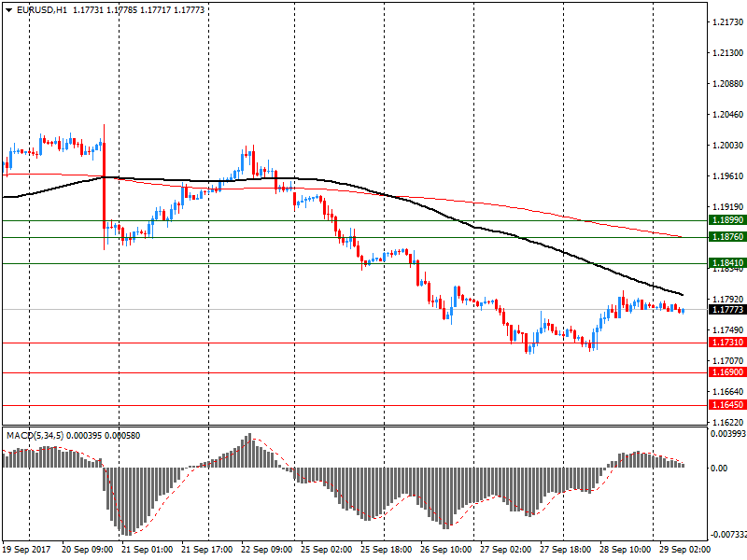Screen dimensions: 747x560
Task: Click the 1.18990 green level label
Action: click(x=727, y=220)
